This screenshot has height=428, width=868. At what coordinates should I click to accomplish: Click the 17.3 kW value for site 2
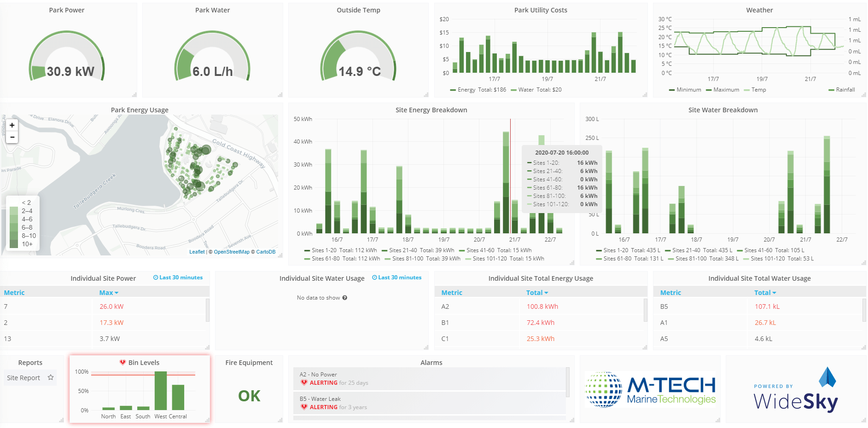tap(111, 323)
